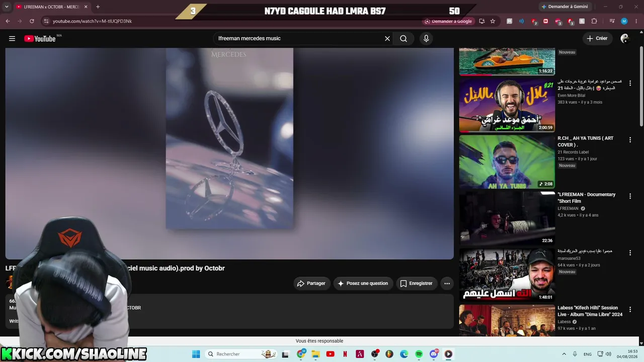Image resolution: width=644 pixels, height=362 pixels.
Task: Open the YouTube guide hamburger menu
Action: click(x=12, y=39)
